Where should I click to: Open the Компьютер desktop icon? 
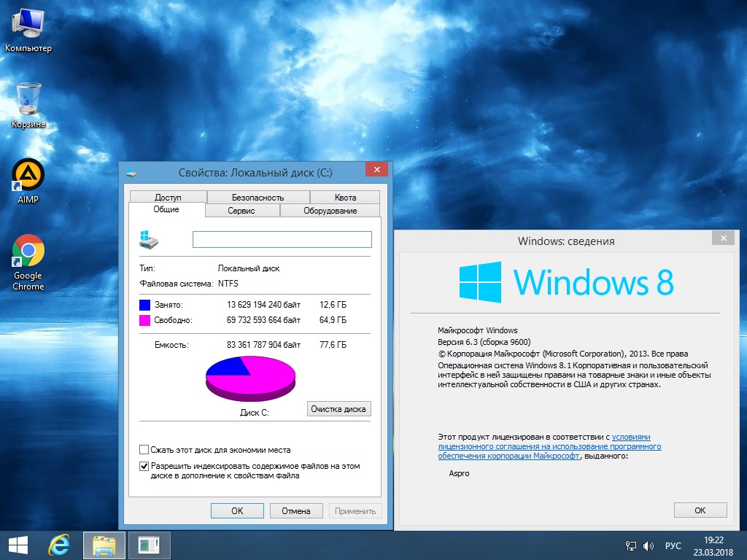[28, 30]
